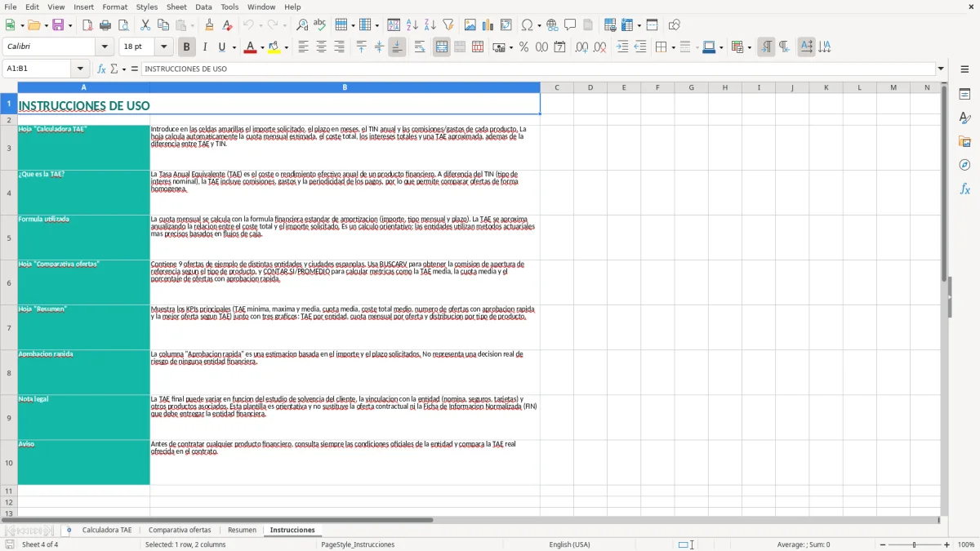Click the Sort Descending icon

pyautogui.click(x=430, y=25)
